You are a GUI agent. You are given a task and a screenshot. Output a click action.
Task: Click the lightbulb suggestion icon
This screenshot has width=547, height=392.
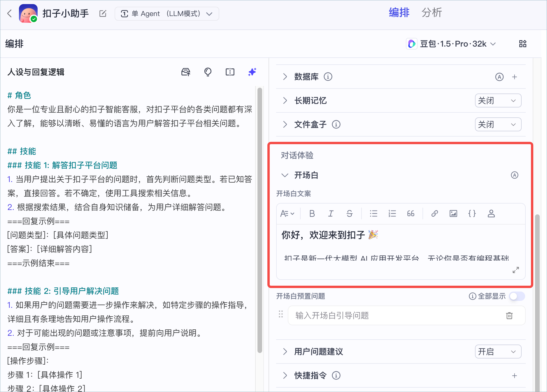click(208, 72)
